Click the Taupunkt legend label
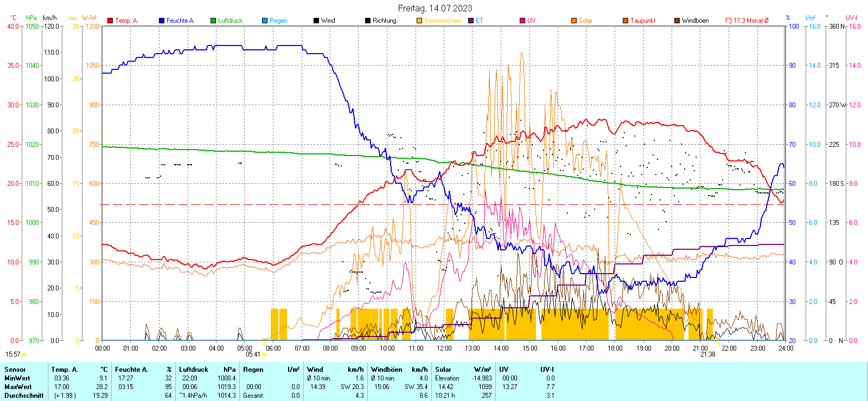Screen dimensions: 868x401 [x=643, y=21]
